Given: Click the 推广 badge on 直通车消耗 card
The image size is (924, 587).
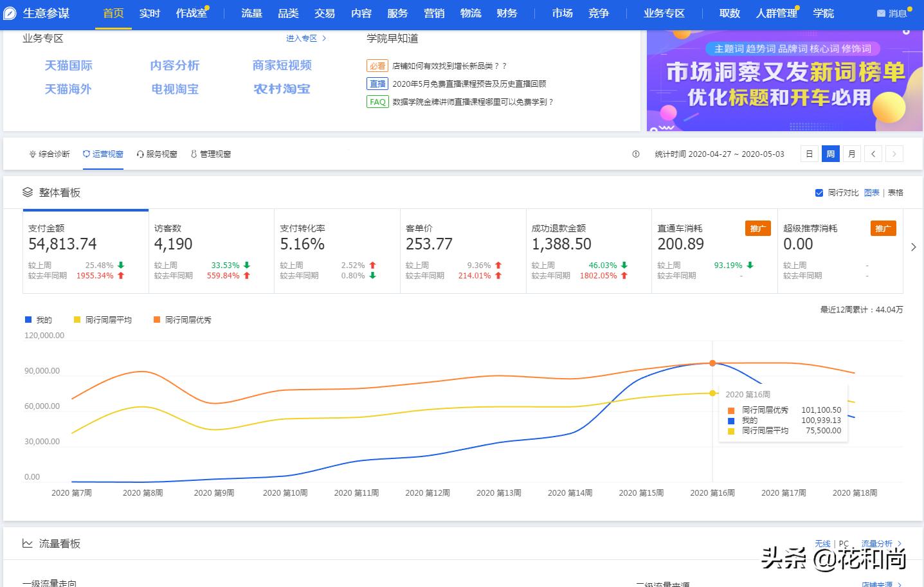Looking at the screenshot, I should click(x=757, y=228).
